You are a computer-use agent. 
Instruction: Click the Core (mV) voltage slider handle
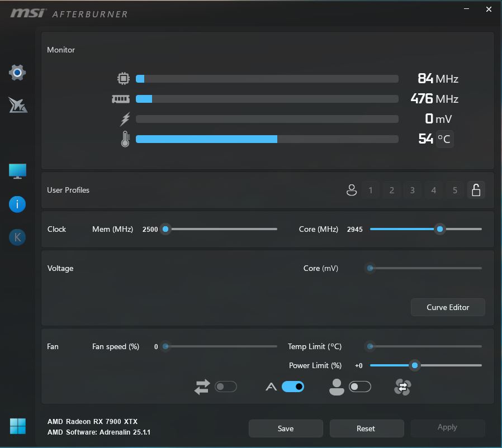pos(370,268)
